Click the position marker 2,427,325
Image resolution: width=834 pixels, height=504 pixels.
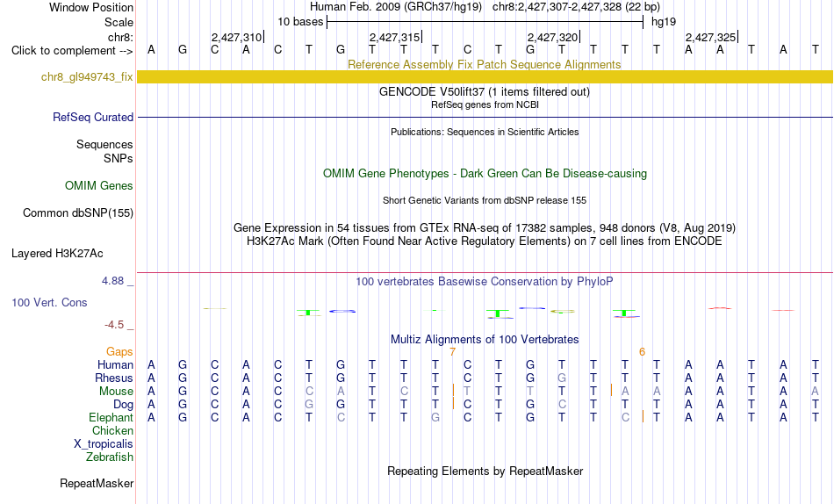pyautogui.click(x=711, y=37)
